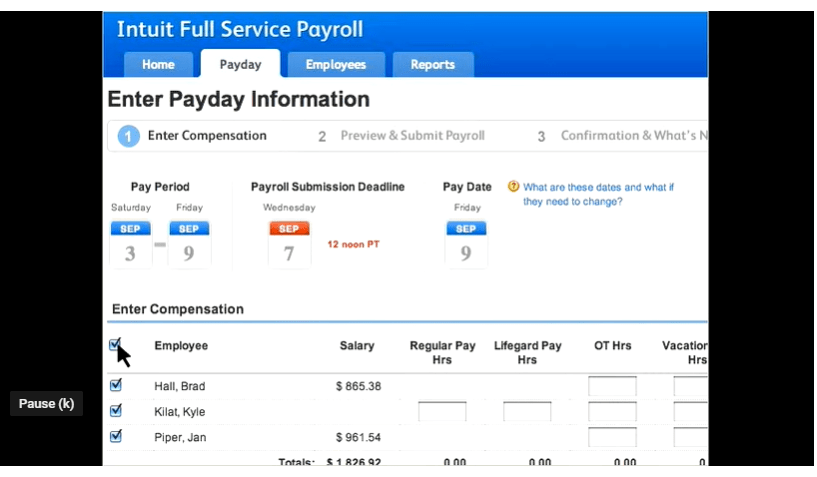The height and width of the screenshot is (477, 817).
Task: Uncheck the Kilat, Kyle checkbox
Action: (x=116, y=411)
